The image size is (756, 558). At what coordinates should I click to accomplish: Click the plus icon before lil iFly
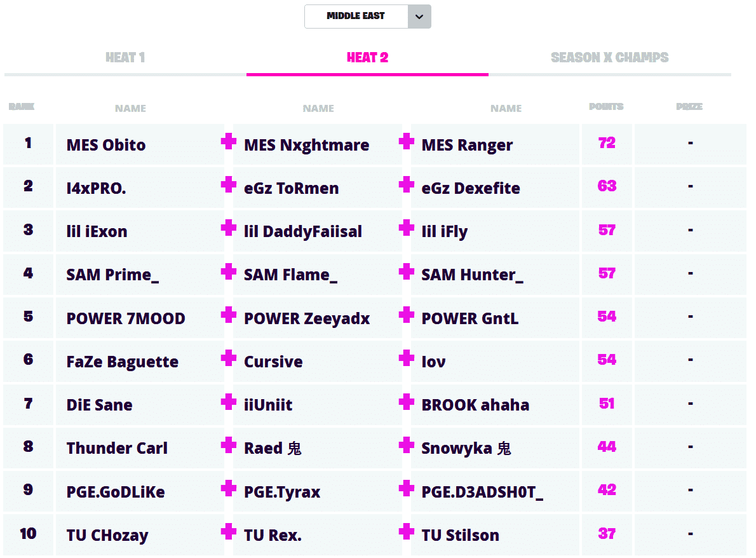[407, 228]
